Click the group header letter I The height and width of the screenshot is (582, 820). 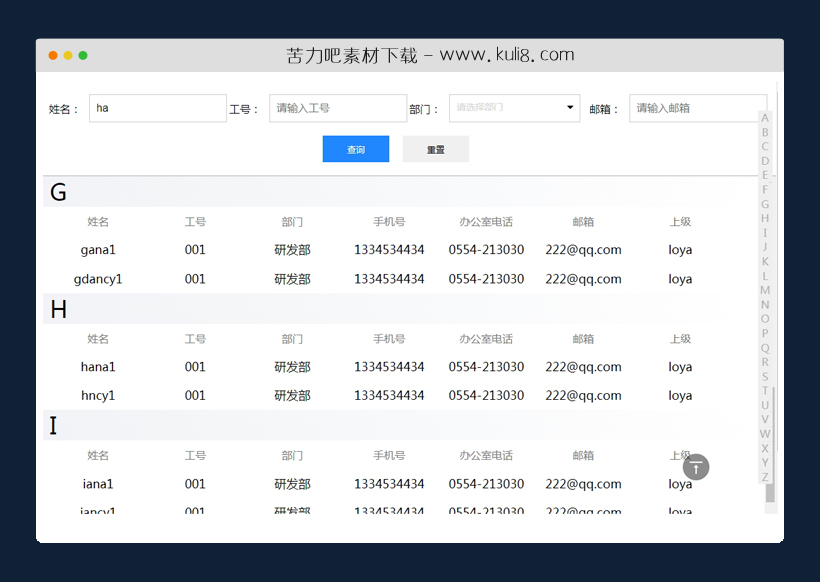click(x=53, y=425)
